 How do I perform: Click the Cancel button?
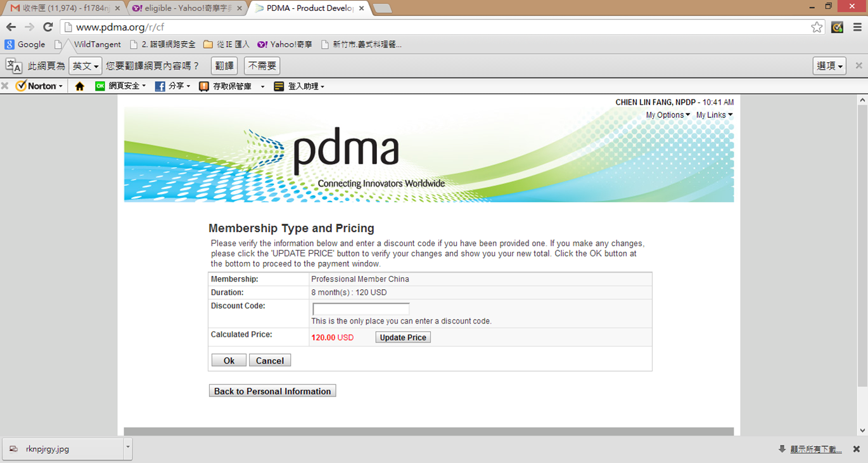(270, 360)
